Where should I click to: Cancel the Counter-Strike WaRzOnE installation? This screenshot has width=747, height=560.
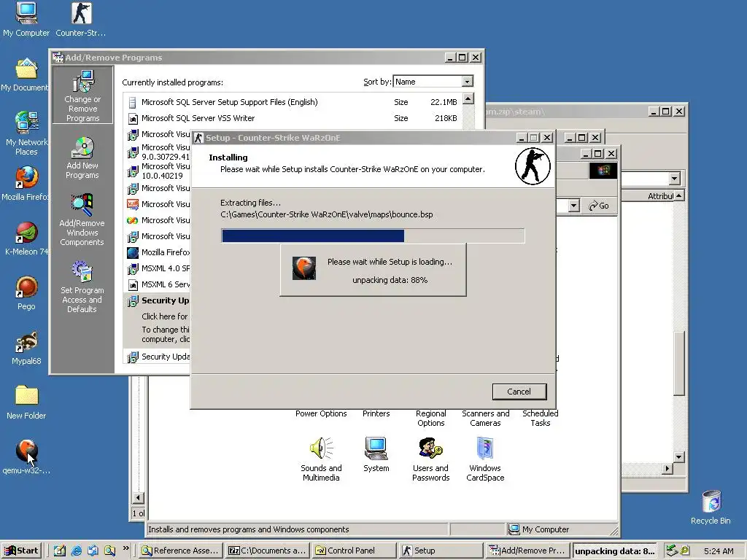coord(519,392)
